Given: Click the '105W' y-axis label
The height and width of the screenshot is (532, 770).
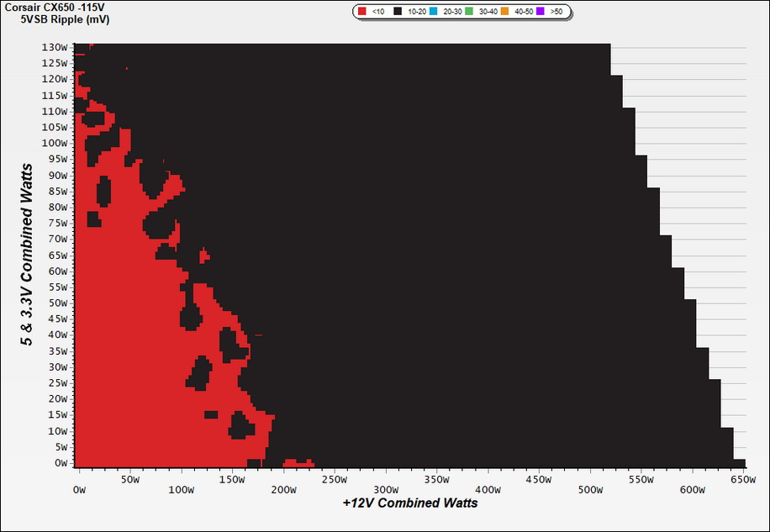Looking at the screenshot, I should coord(55,127).
